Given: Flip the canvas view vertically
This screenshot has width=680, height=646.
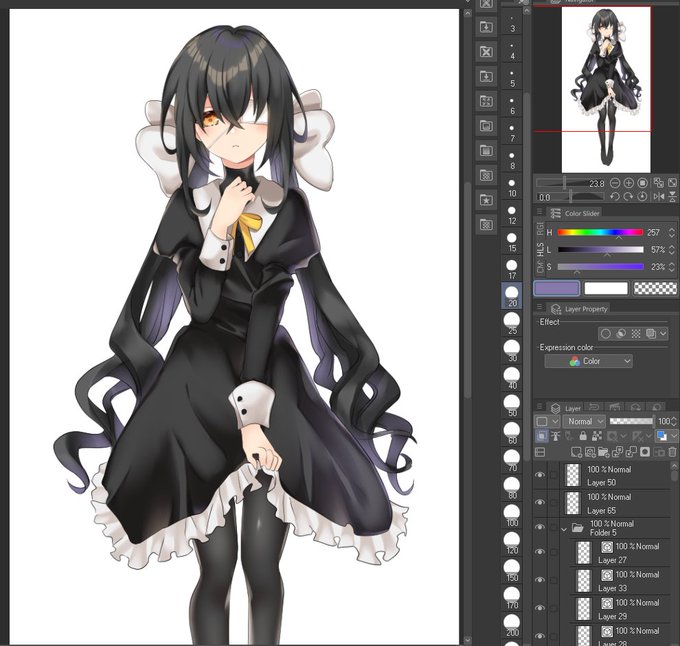Looking at the screenshot, I should click(x=672, y=196).
